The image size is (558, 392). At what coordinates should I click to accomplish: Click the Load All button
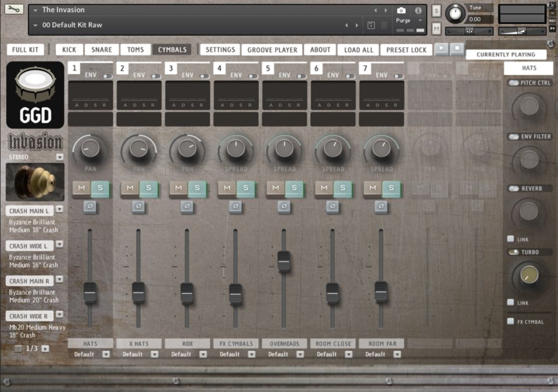(x=359, y=50)
